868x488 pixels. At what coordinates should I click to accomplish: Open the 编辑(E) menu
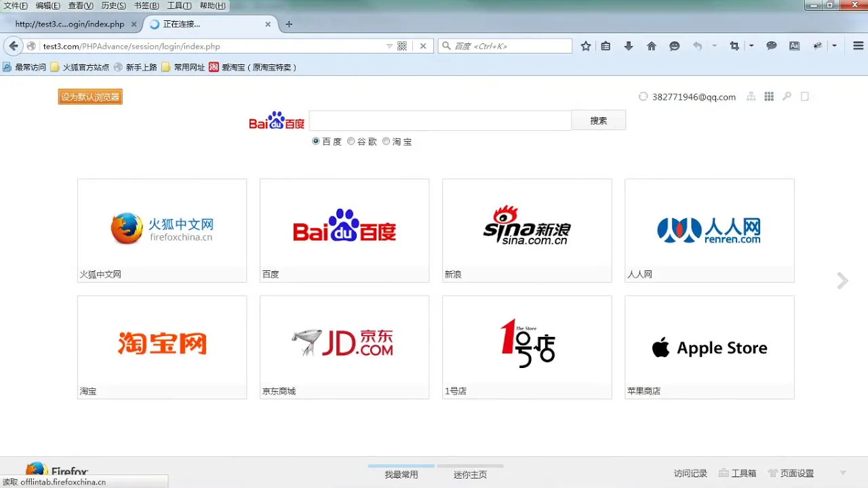(47, 5)
